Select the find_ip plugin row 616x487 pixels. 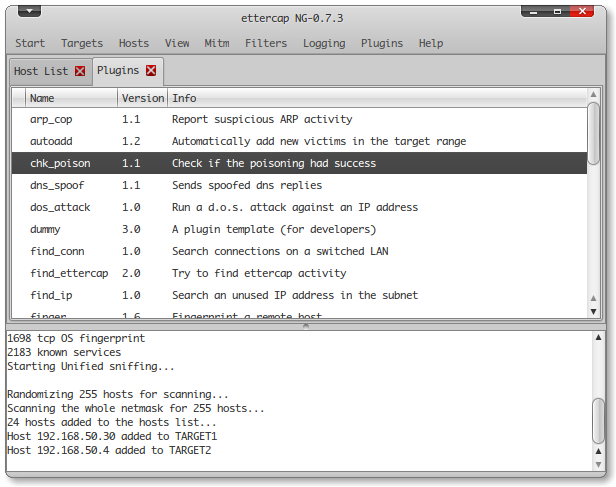[x=299, y=295]
